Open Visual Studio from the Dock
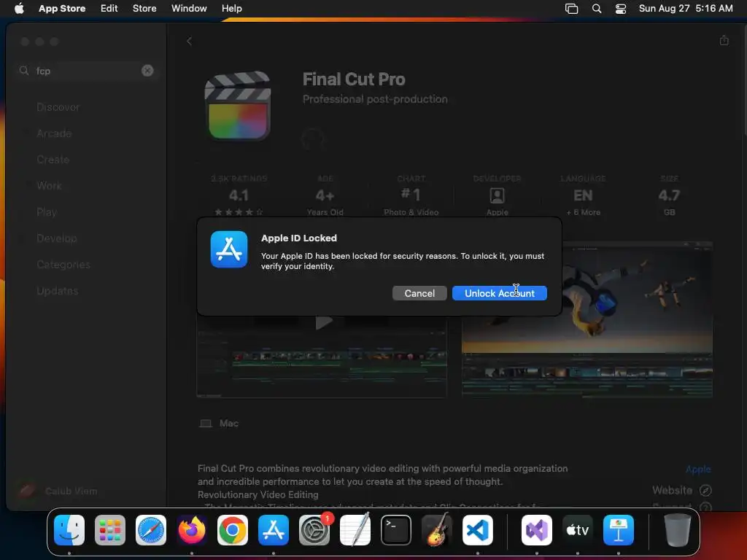The image size is (747, 560). coord(537,530)
